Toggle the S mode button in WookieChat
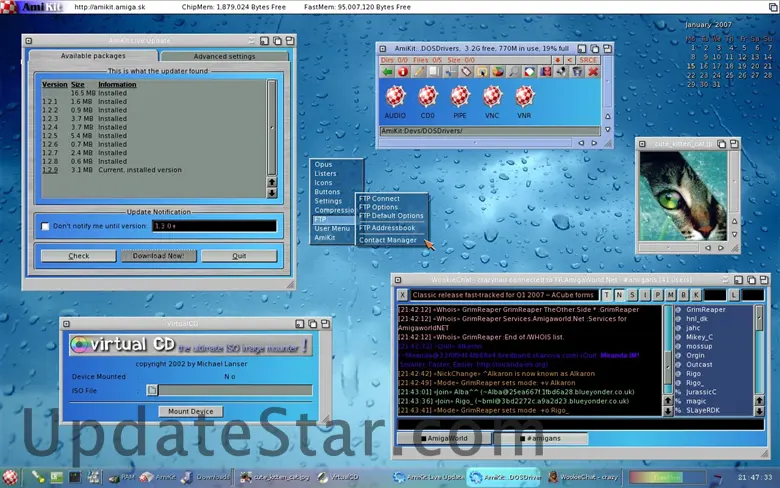The image size is (780, 488). pyautogui.click(x=632, y=295)
